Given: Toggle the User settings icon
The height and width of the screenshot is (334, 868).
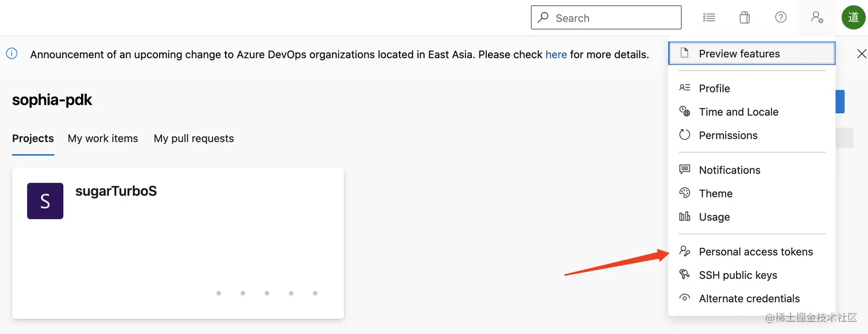Looking at the screenshot, I should tap(817, 18).
